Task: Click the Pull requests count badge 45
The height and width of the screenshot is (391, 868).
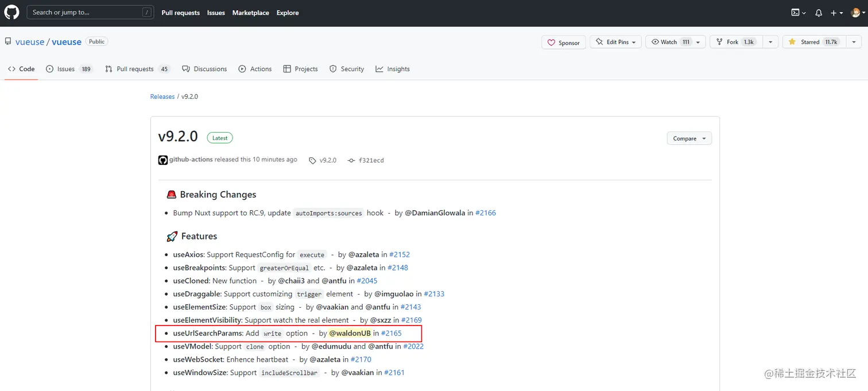Action: click(x=164, y=69)
